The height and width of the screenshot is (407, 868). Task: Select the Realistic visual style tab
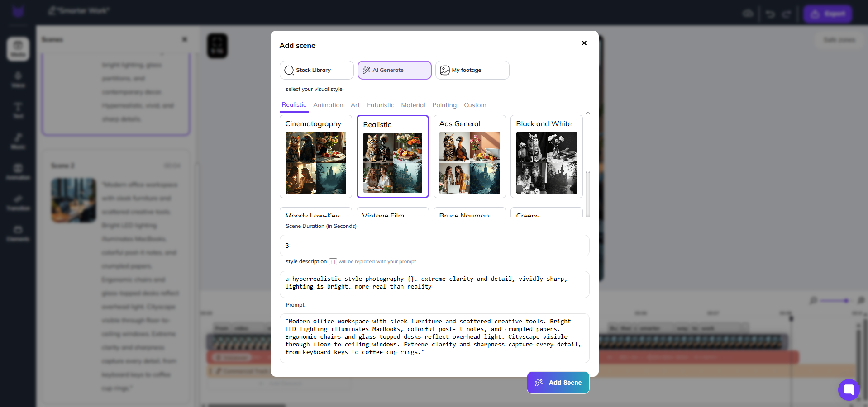pos(294,105)
